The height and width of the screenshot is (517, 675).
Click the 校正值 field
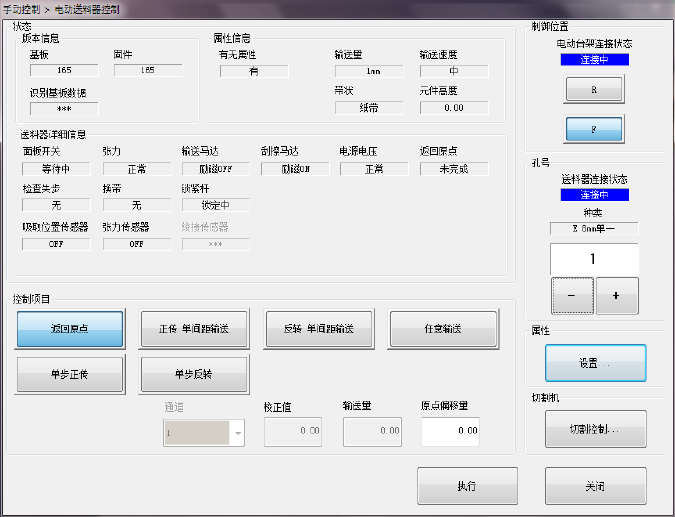(x=293, y=431)
